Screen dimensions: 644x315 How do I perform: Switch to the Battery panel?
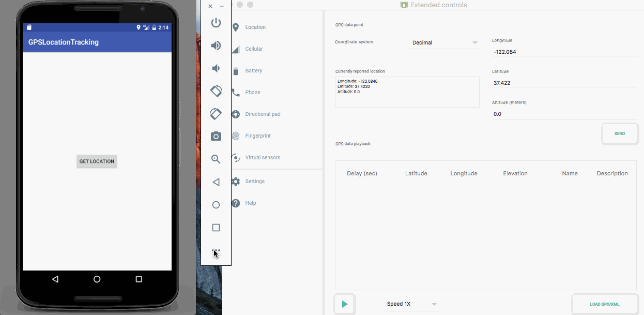pyautogui.click(x=254, y=70)
